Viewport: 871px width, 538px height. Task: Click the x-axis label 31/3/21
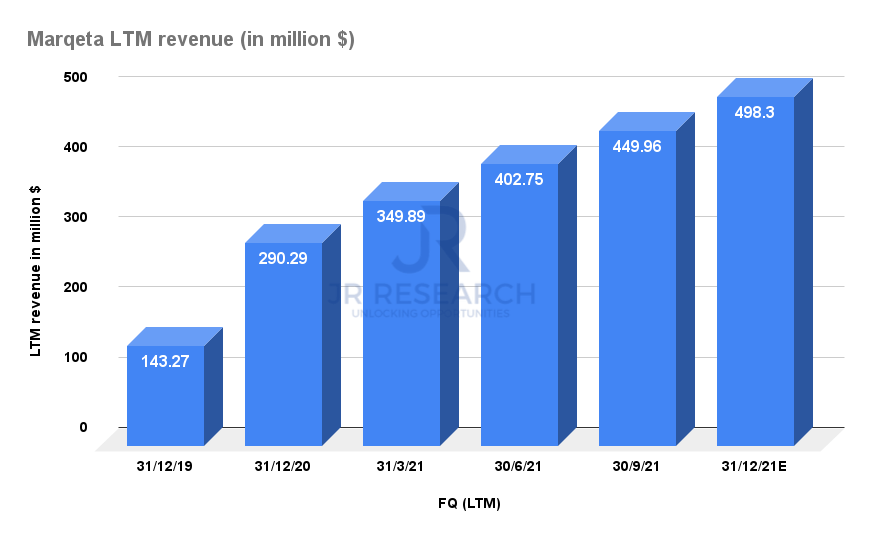[x=400, y=466]
